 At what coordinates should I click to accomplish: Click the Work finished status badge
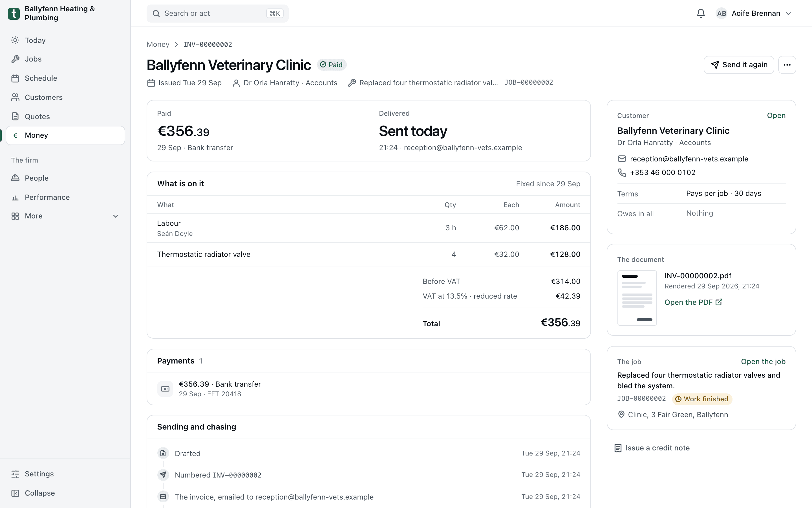702,399
